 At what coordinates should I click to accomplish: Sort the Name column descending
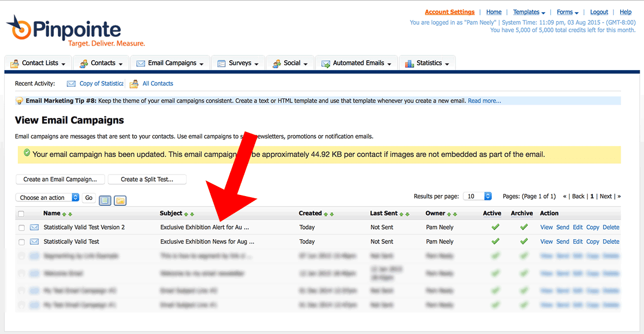70,214
